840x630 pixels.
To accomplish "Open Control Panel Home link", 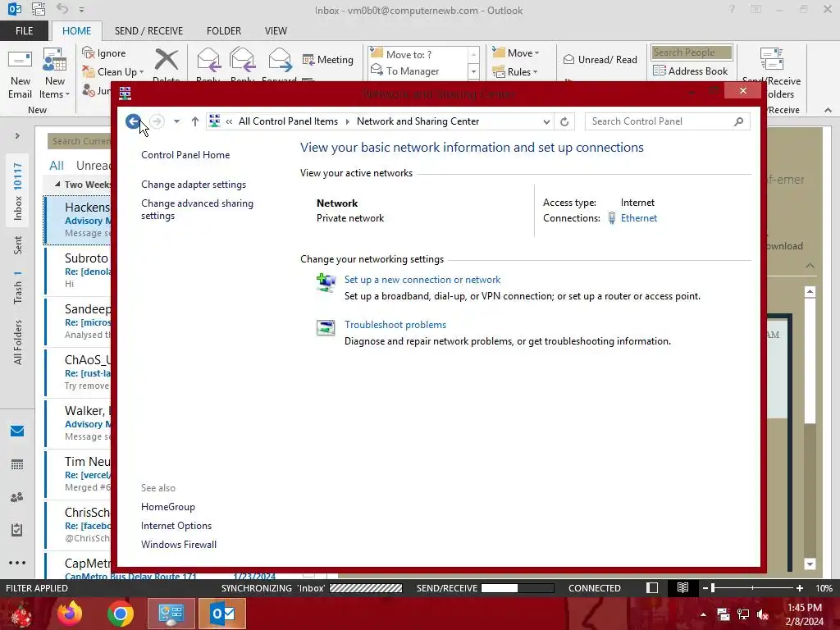I will point(185,155).
